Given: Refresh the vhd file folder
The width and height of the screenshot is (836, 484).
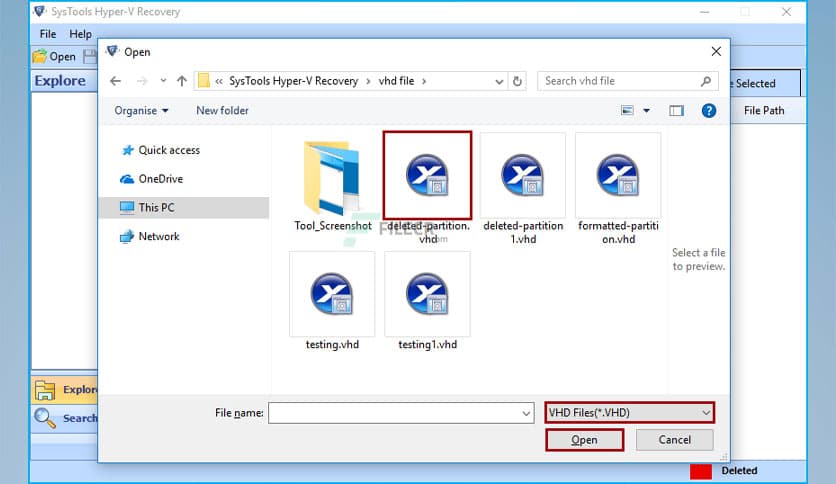Looking at the screenshot, I should (517, 82).
